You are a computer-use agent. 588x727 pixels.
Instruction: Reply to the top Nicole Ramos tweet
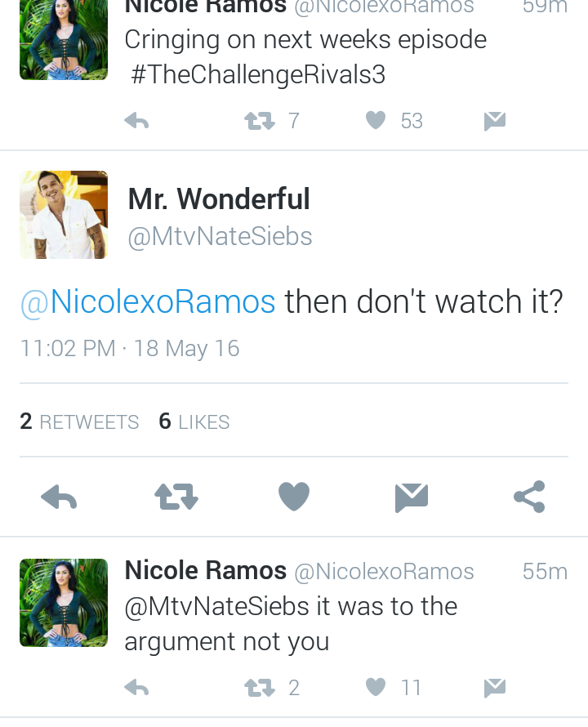(137, 121)
